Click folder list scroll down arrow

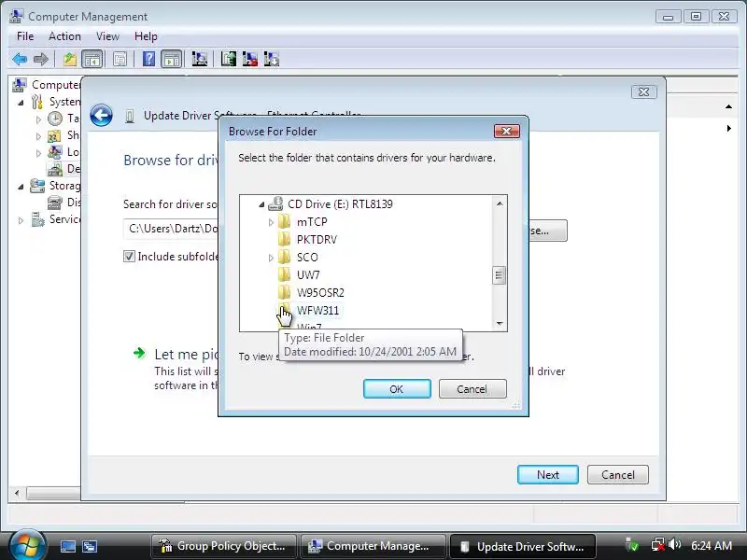pyautogui.click(x=500, y=323)
